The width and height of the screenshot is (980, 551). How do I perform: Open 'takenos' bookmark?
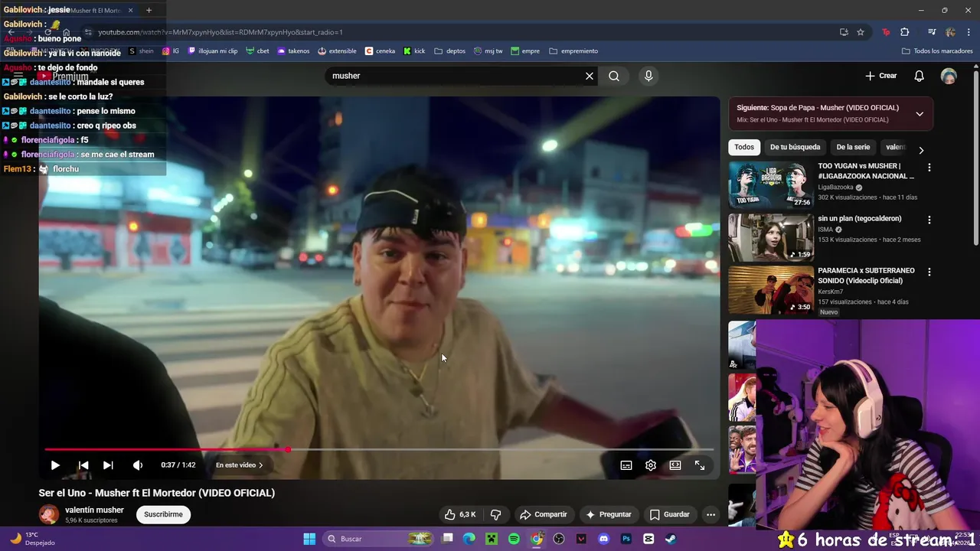pos(293,51)
